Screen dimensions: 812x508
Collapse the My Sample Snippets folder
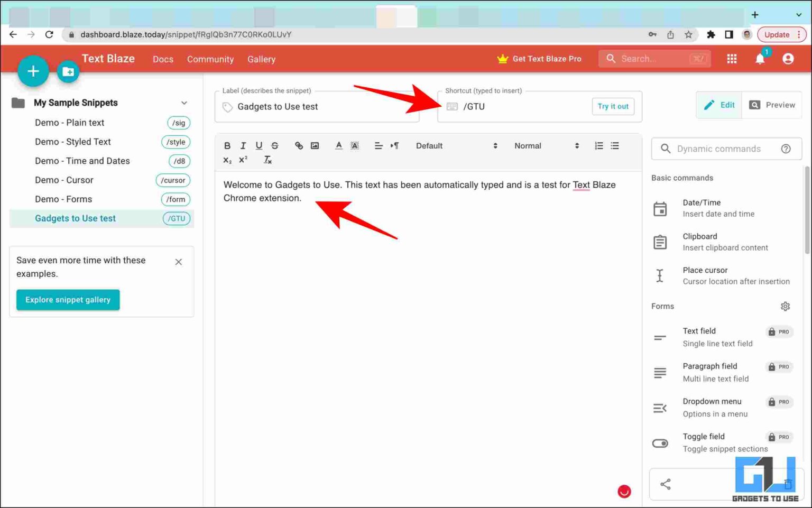pyautogui.click(x=184, y=103)
